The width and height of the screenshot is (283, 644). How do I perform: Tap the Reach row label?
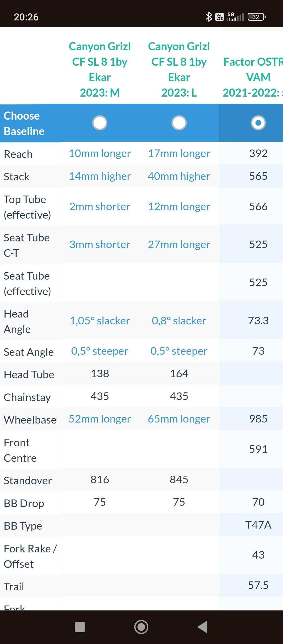click(18, 154)
